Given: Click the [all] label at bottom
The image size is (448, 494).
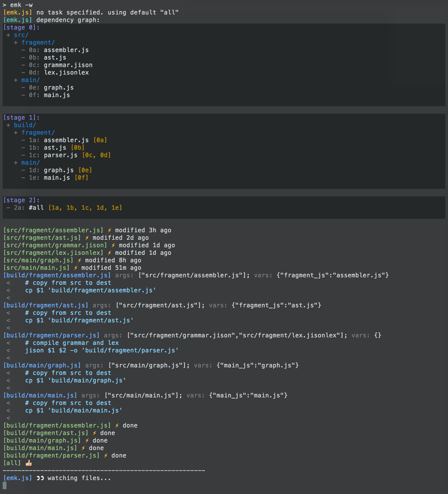Looking at the screenshot, I should point(12,463).
